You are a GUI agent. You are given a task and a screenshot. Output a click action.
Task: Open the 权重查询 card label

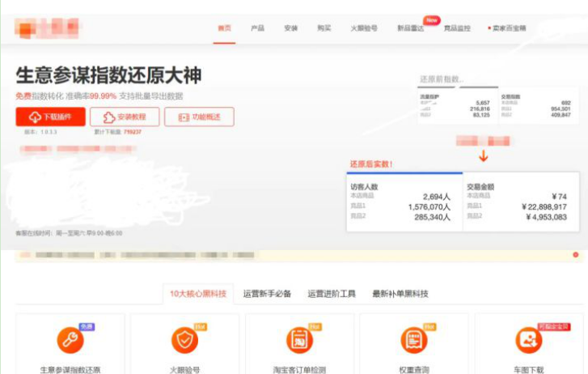tap(414, 369)
